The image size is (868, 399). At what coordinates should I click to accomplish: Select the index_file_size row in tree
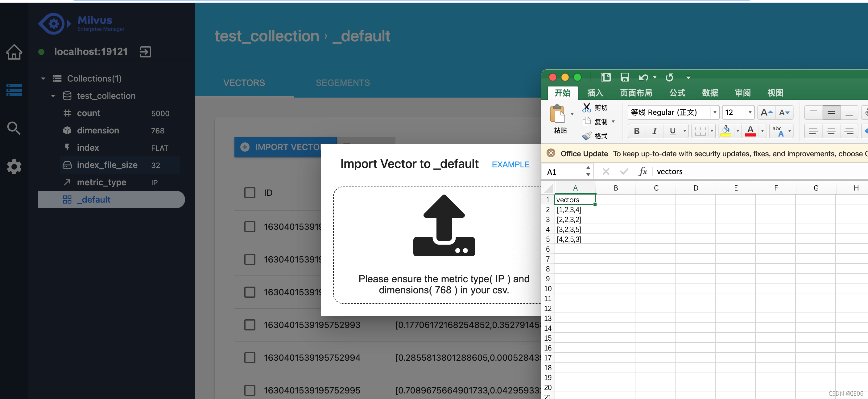point(120,165)
